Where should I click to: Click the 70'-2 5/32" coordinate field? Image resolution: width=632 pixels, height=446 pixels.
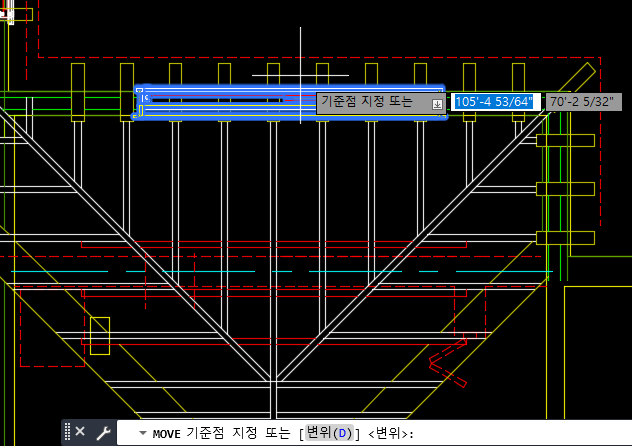point(583,102)
